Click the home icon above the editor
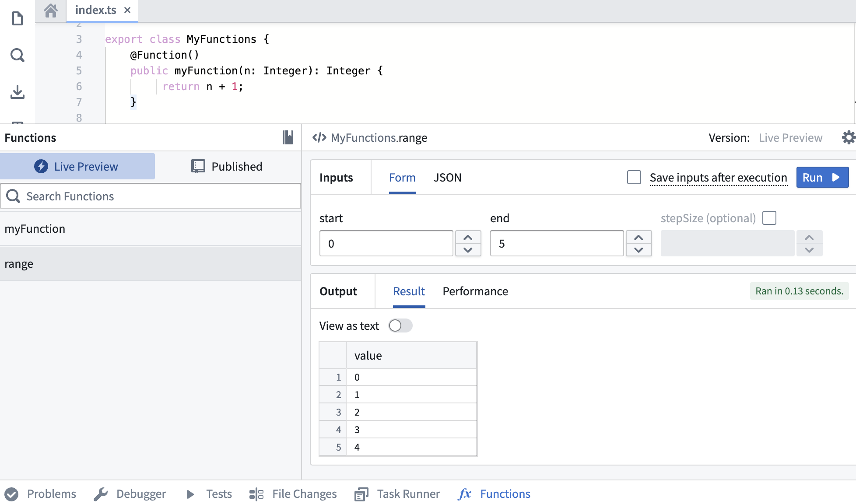 50,10
